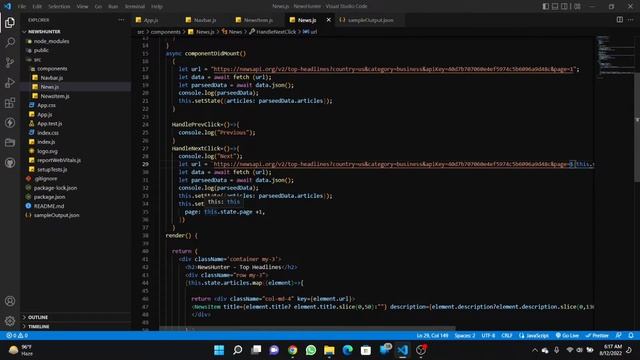Viewport: 640px width, 360px height.
Task: Open package.json in the file tree
Action: point(49,197)
